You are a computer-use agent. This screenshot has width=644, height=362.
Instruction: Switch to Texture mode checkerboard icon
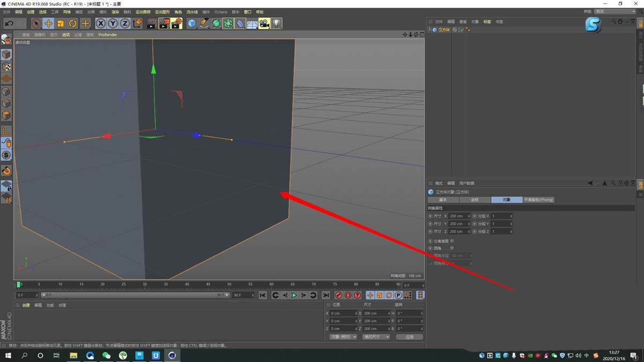[6, 67]
